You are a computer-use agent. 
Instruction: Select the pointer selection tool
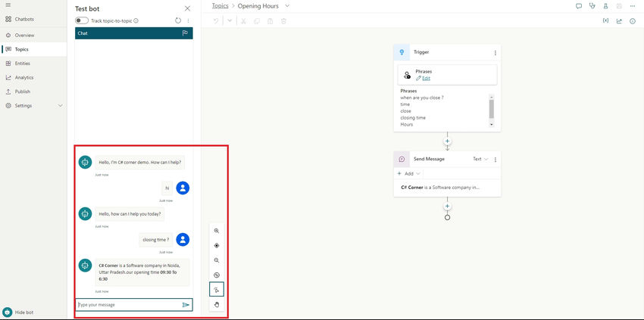(217, 290)
